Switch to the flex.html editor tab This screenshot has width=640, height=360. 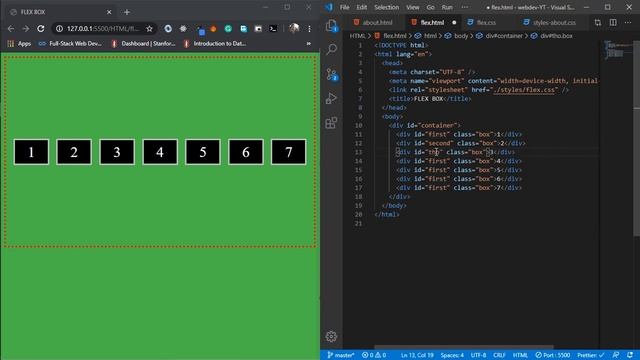click(x=433, y=22)
